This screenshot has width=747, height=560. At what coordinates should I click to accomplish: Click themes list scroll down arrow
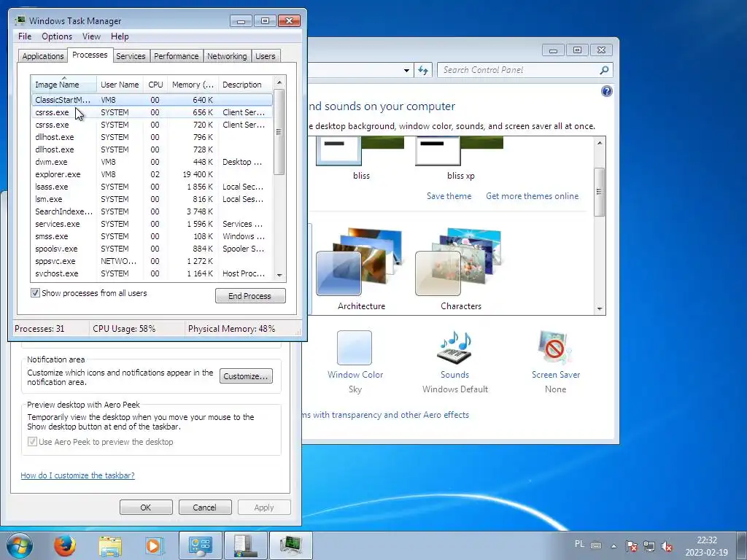(x=600, y=309)
